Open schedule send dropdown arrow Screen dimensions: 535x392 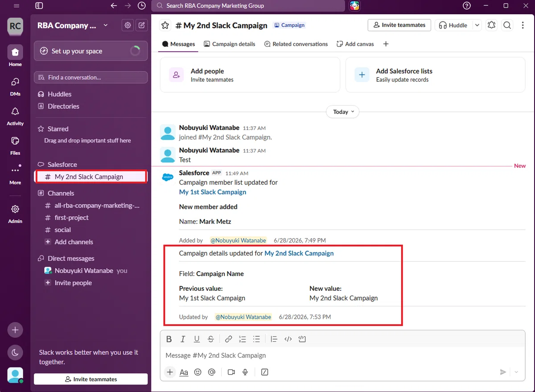click(517, 372)
